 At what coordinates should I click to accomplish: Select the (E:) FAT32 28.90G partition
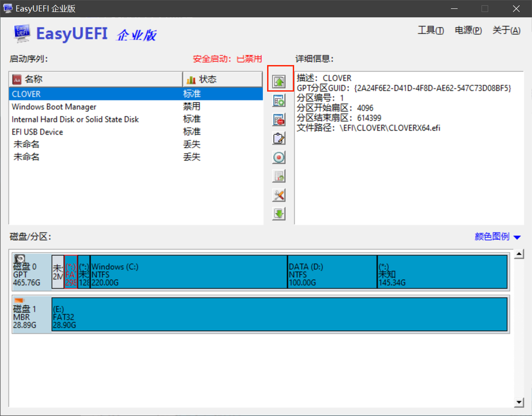pyautogui.click(x=280, y=314)
